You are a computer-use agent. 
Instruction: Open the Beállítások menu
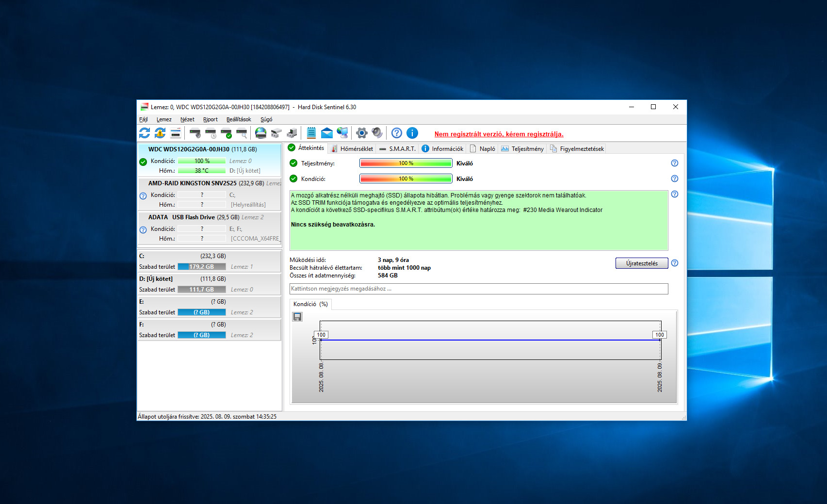point(239,119)
